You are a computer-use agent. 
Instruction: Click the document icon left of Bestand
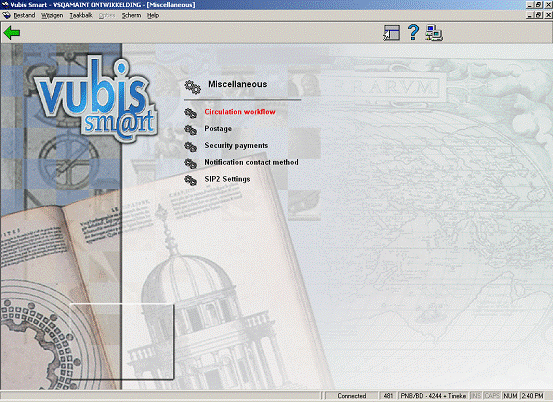(x=6, y=16)
